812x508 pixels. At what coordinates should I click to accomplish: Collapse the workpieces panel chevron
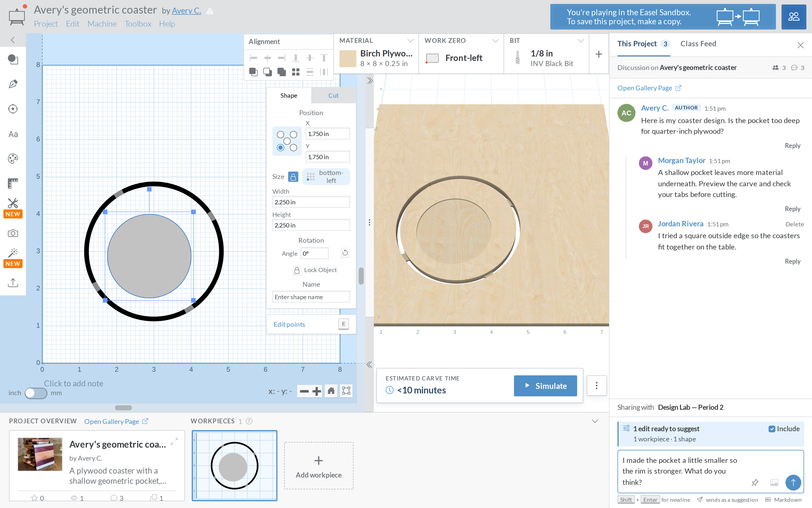[x=595, y=421]
